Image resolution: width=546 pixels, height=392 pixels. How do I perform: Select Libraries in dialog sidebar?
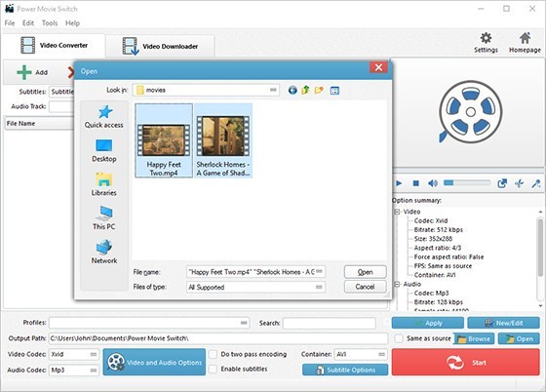104,184
